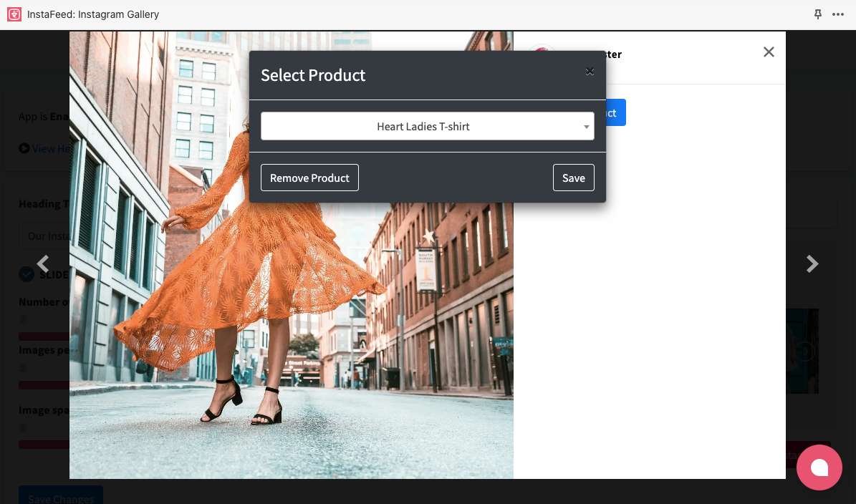Click the InstaFeed app logo icon
Image resolution: width=856 pixels, height=504 pixels.
pos(14,14)
